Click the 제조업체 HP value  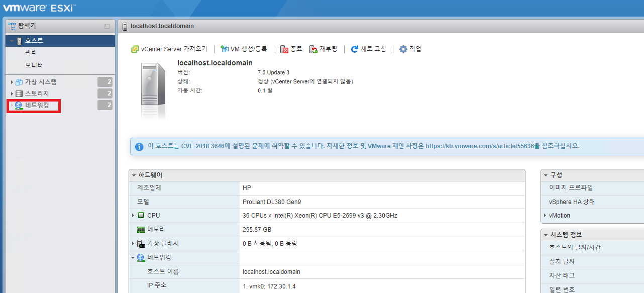point(247,188)
